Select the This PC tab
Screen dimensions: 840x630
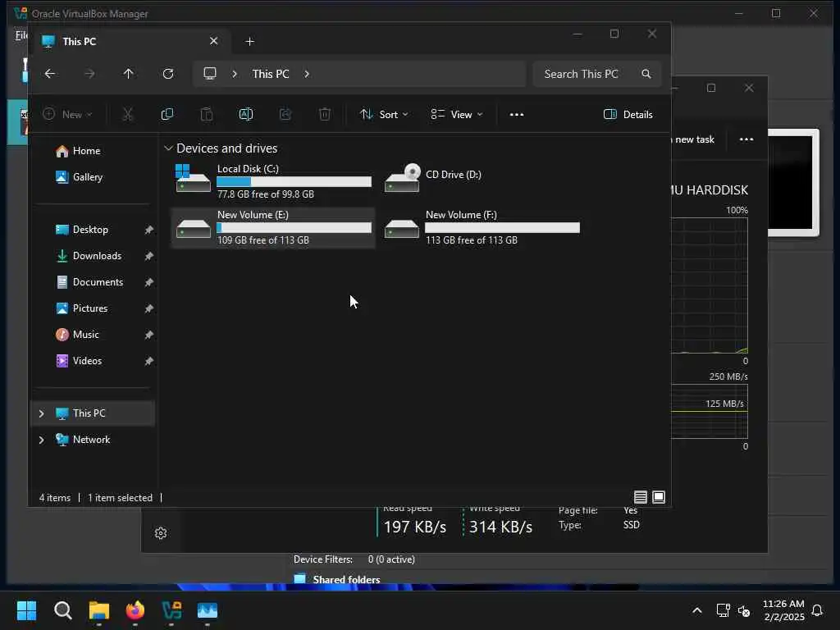click(x=134, y=41)
